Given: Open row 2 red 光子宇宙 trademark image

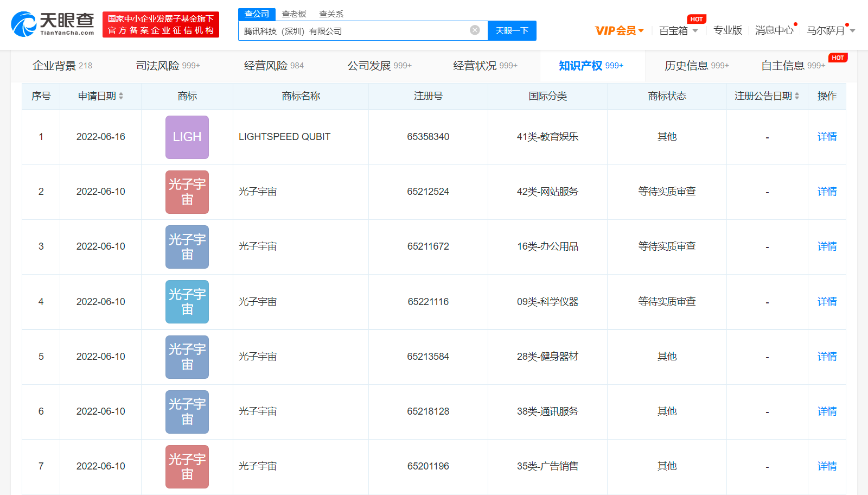Looking at the screenshot, I should (x=187, y=192).
